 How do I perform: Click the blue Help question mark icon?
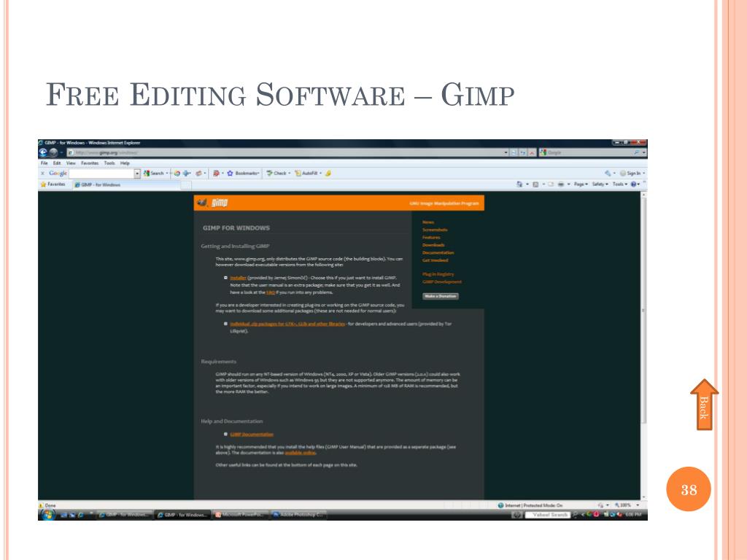click(634, 184)
